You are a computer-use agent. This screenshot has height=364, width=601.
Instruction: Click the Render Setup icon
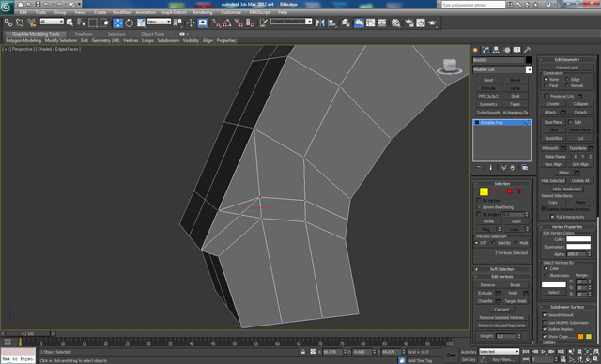click(x=409, y=23)
